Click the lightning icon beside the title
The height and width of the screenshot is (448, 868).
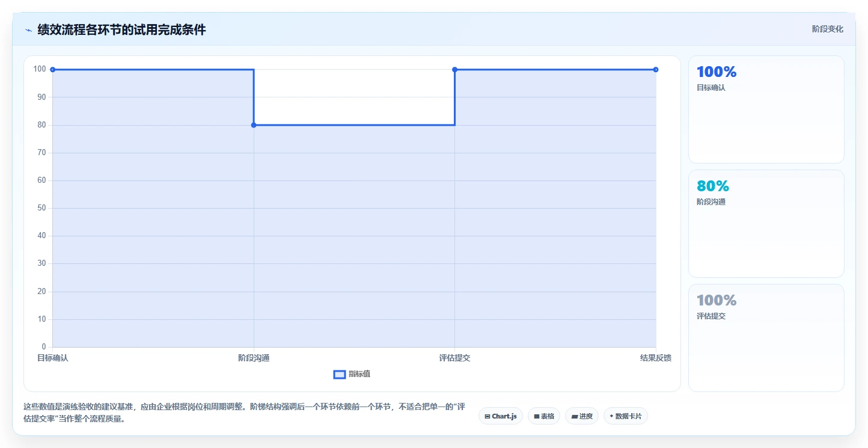click(x=28, y=30)
